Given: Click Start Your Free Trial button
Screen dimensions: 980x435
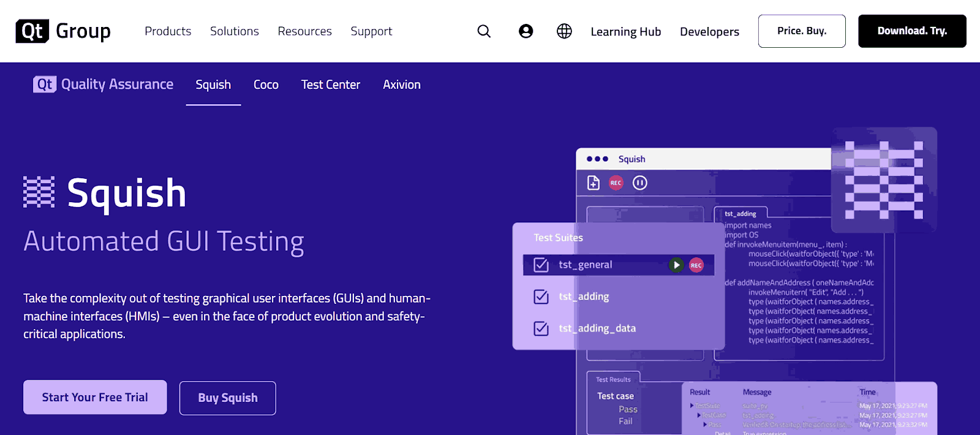Looking at the screenshot, I should click(x=95, y=398).
